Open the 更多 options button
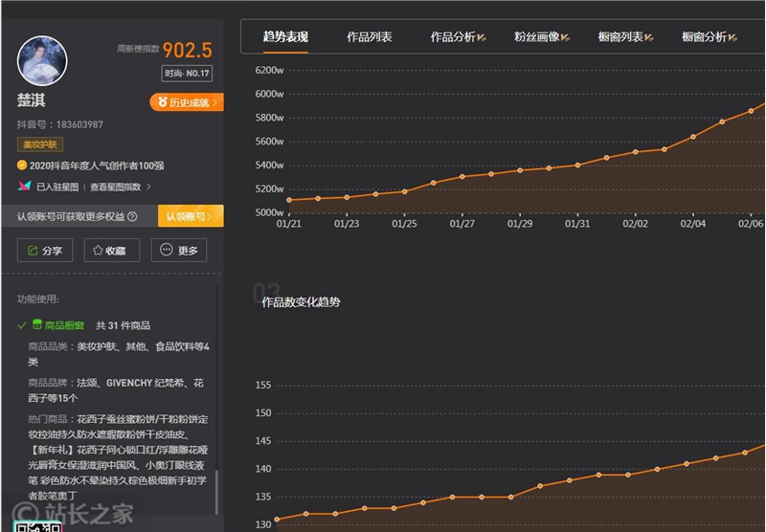 179,251
